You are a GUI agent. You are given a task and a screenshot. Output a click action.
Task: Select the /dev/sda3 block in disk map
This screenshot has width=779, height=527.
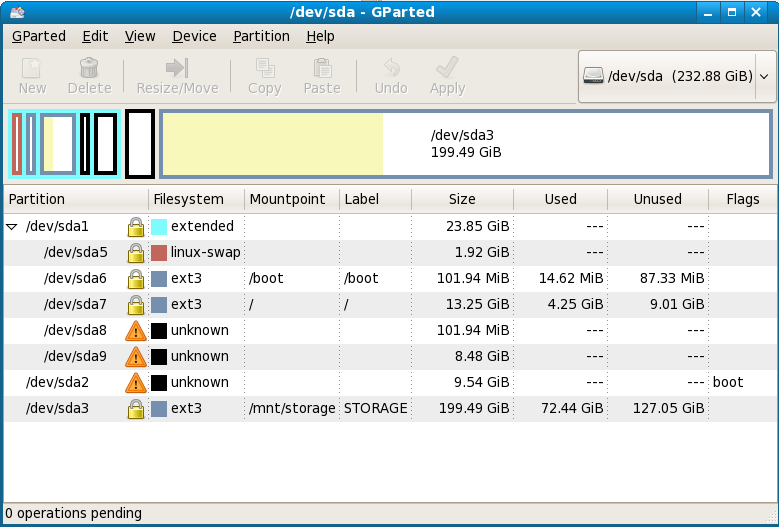466,144
